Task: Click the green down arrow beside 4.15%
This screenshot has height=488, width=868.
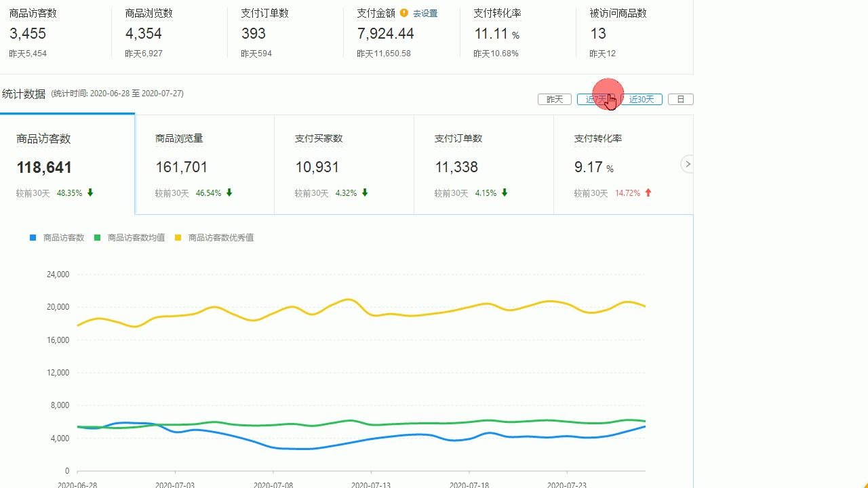Action: click(505, 193)
